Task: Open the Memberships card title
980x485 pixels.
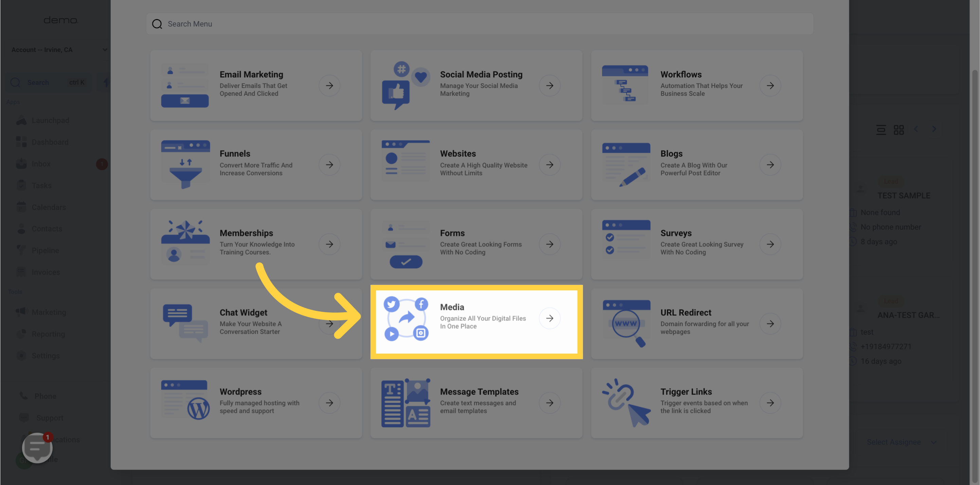Action: tap(246, 233)
